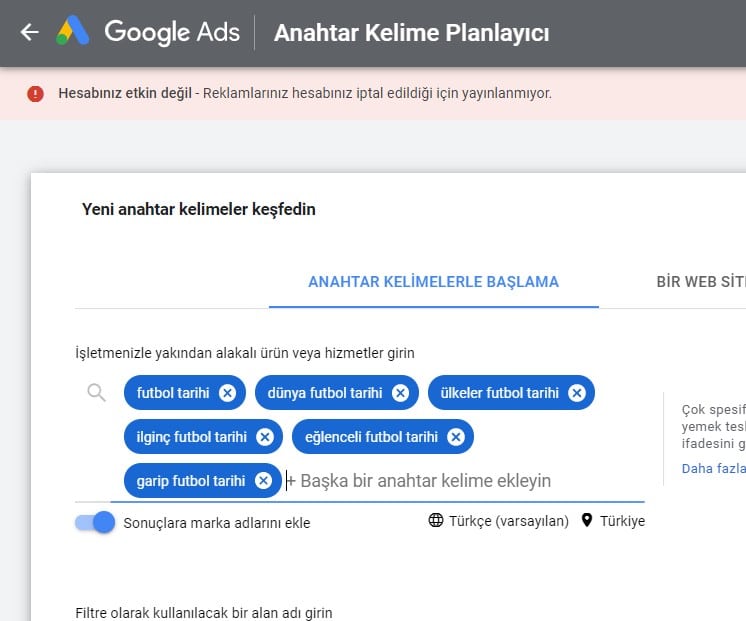Remove the 'ülkeler futbol tarihi' keyword chip
Viewport: 746px width, 621px height.
tap(577, 393)
